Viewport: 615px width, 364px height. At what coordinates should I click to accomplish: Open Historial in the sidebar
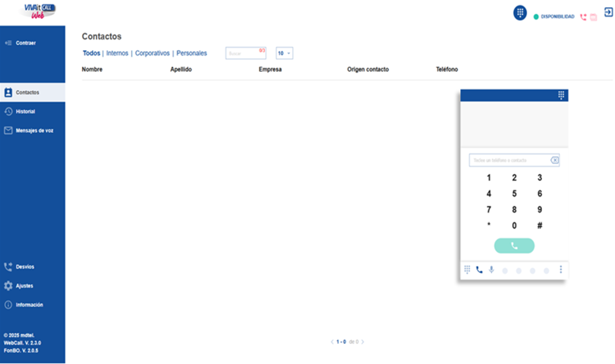[25, 111]
